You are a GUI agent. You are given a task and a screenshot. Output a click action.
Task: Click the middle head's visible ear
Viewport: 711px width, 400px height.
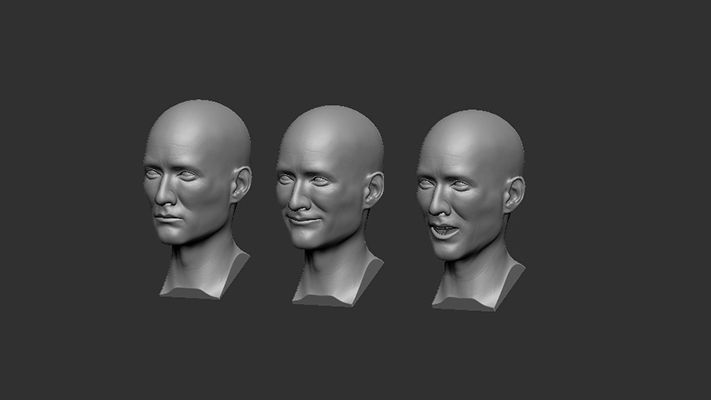pos(374,189)
